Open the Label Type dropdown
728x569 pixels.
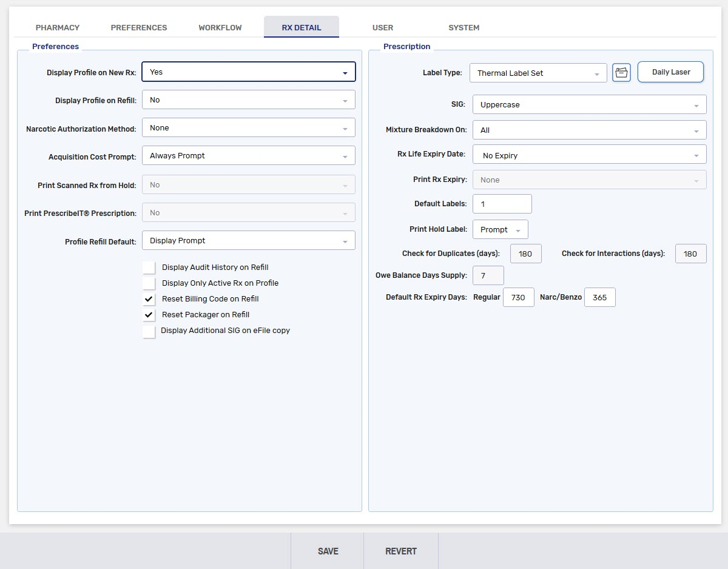tap(538, 73)
